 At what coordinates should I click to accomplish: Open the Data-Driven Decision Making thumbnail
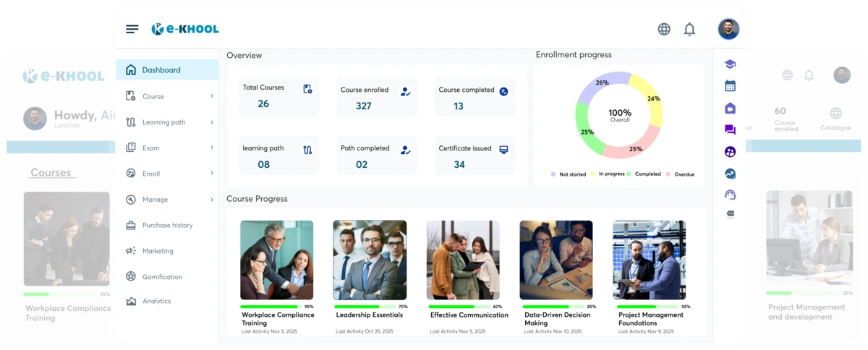[x=556, y=260]
